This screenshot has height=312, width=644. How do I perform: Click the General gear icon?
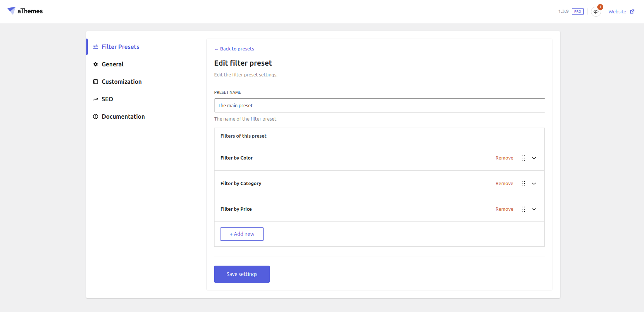(96, 64)
